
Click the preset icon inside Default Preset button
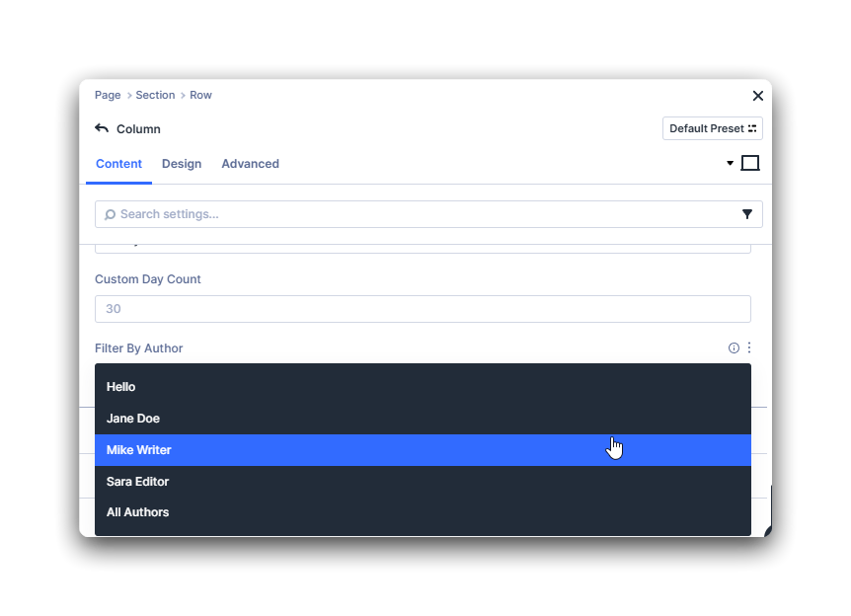pyautogui.click(x=750, y=128)
